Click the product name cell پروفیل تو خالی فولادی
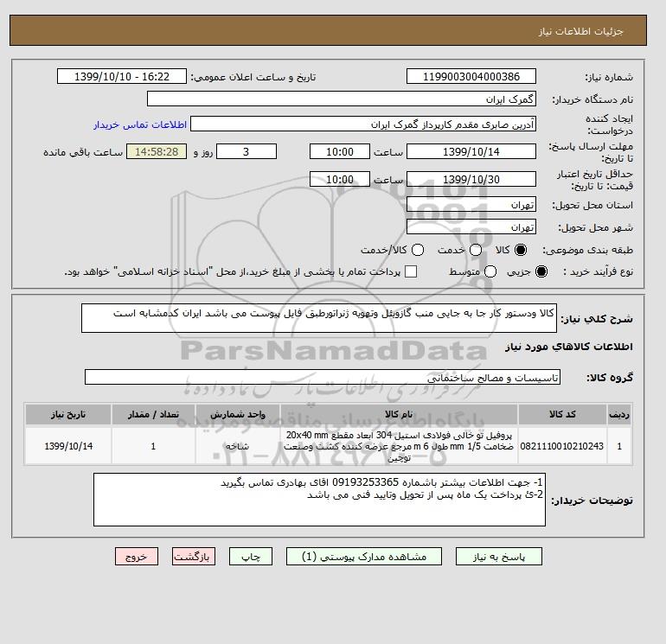Screen dimensions: 666x644 (x=399, y=446)
